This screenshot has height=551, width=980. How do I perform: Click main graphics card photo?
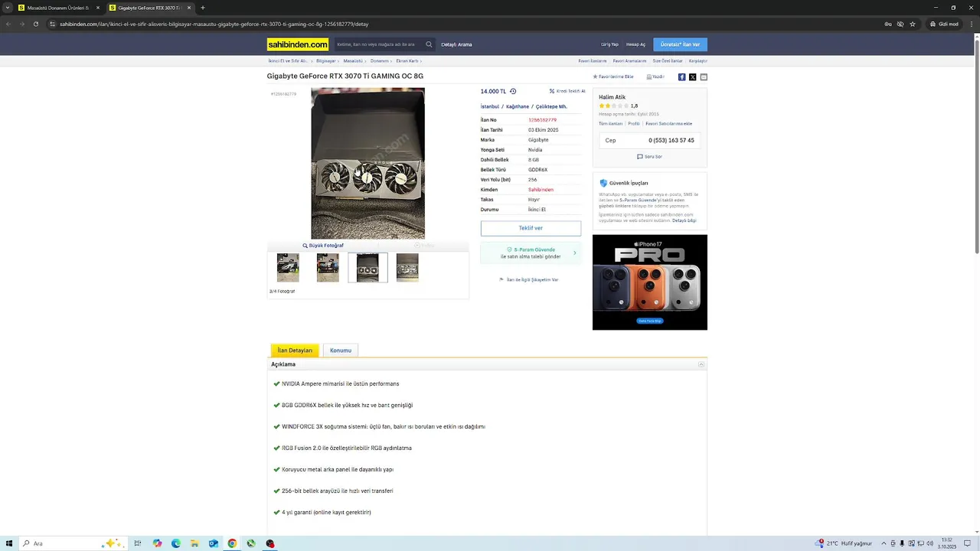(x=368, y=164)
